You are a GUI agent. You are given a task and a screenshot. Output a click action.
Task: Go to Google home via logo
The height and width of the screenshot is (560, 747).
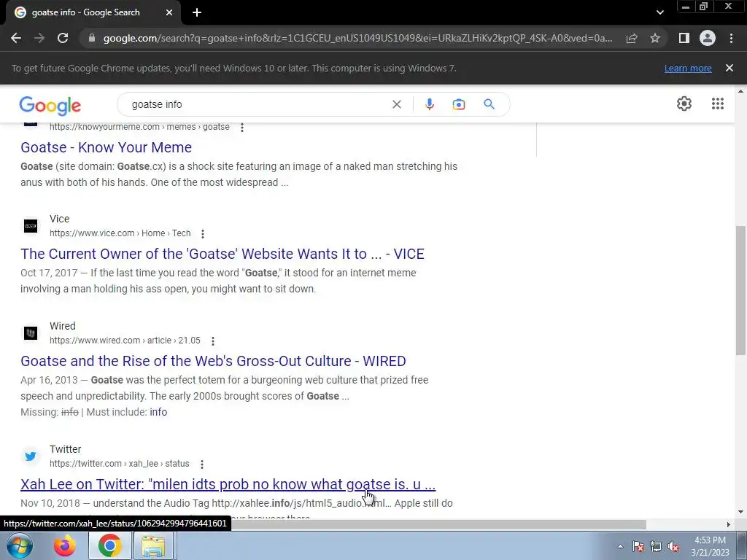pyautogui.click(x=50, y=106)
